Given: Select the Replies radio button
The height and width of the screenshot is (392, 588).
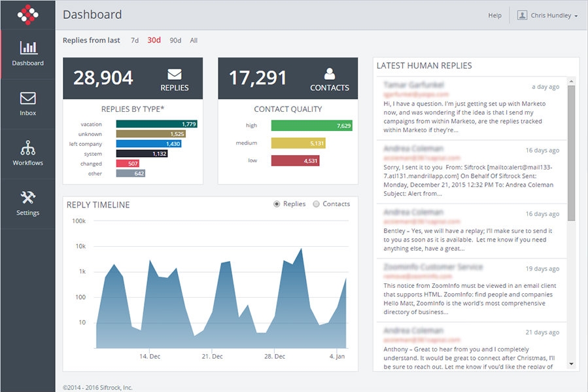Looking at the screenshot, I should click(x=277, y=204).
